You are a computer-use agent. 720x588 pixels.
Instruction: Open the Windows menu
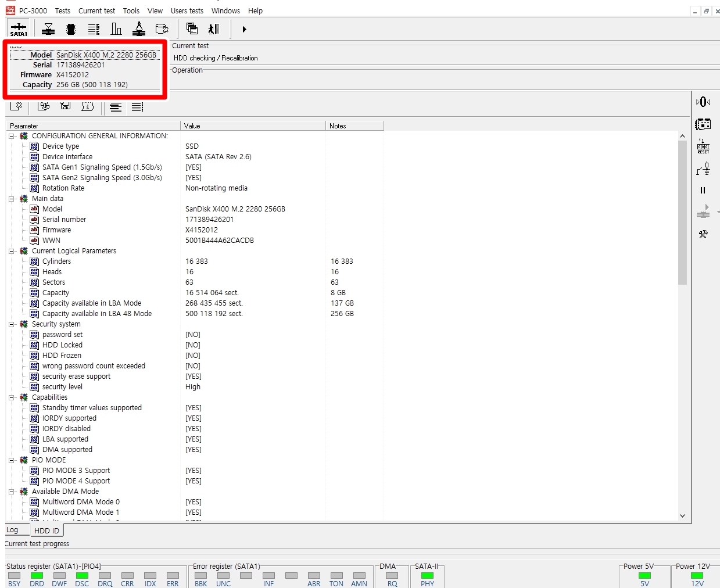[x=225, y=10]
